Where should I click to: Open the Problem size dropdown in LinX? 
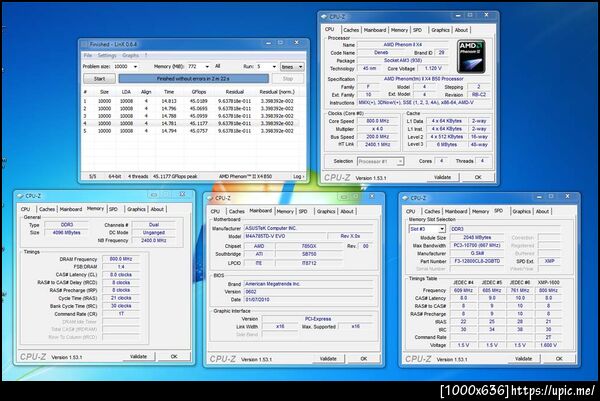135,67
